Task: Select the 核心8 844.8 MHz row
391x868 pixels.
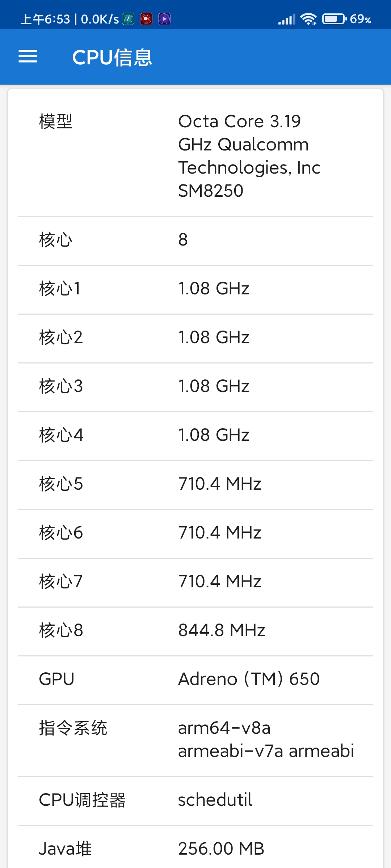Action: click(x=195, y=631)
